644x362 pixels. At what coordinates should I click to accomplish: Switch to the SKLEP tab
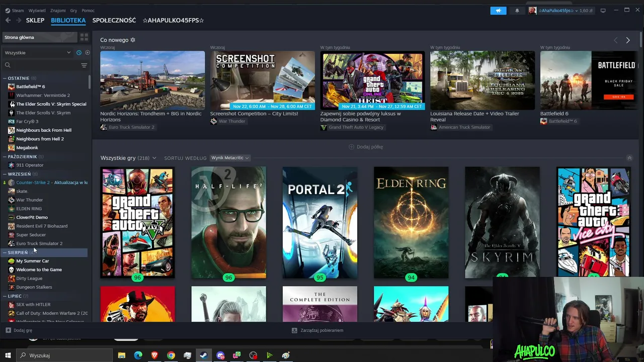click(35, 20)
